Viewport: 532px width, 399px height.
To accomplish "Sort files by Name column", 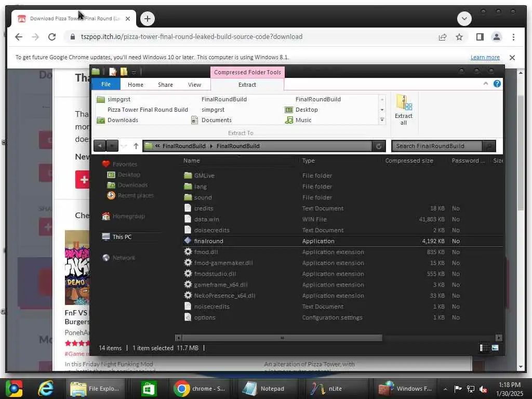I will (x=191, y=161).
